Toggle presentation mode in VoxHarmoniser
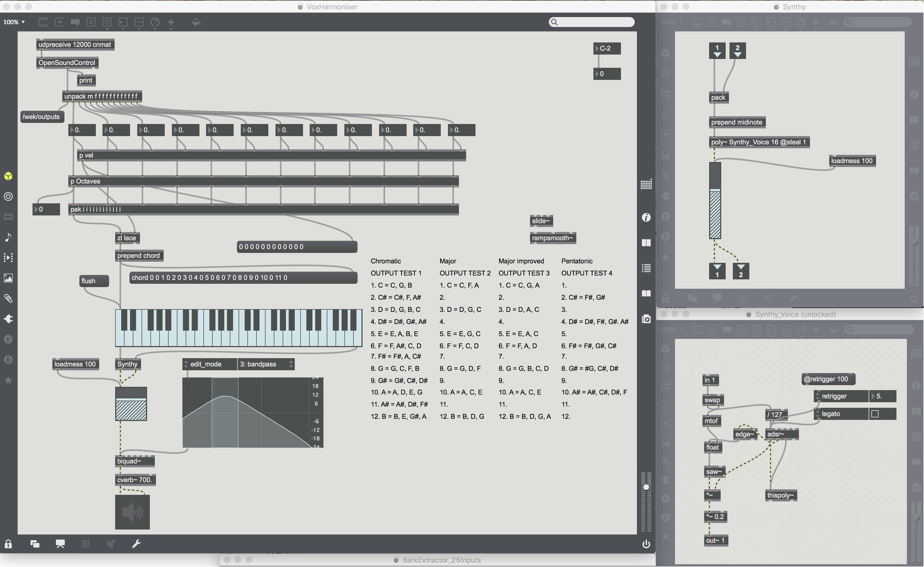Viewport: 924px width, 567px height. point(60,544)
